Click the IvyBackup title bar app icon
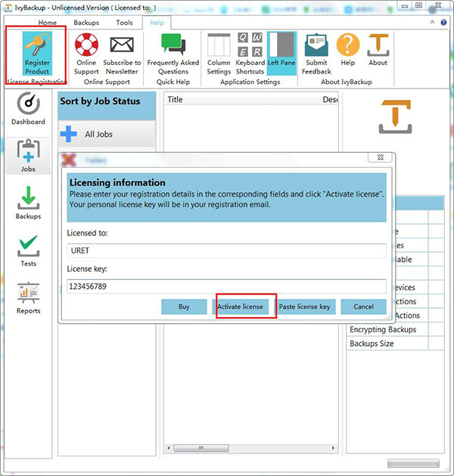The height and width of the screenshot is (476, 454). 8,8
